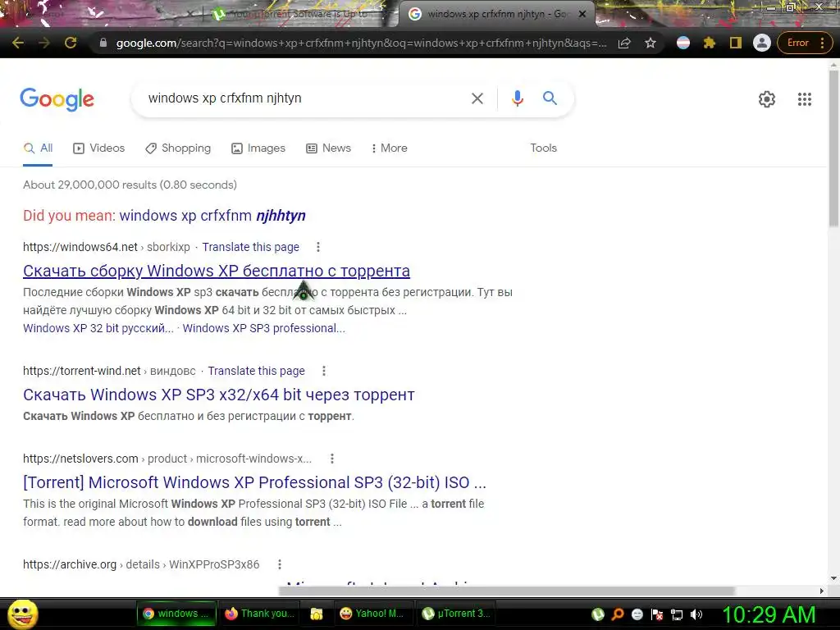Select the All results tab
Viewport: 840px width, 630px height.
pos(38,148)
